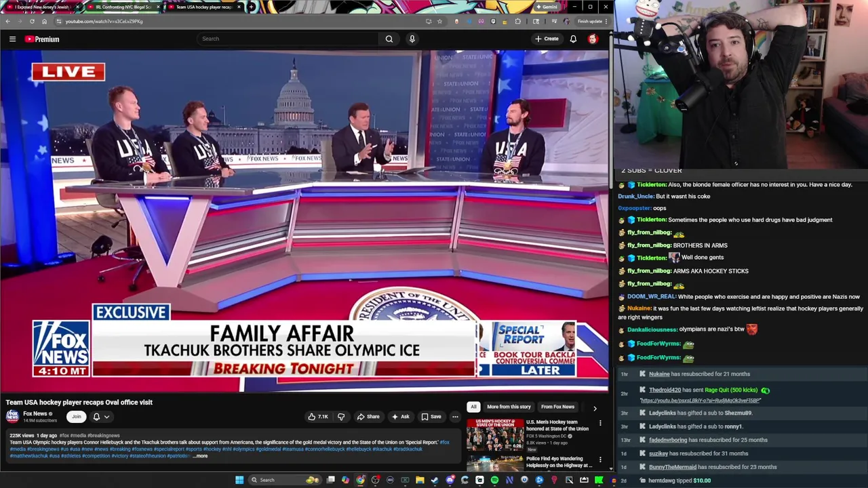Screen dimensions: 868x488
Task: Dislike the video
Action: (341, 417)
